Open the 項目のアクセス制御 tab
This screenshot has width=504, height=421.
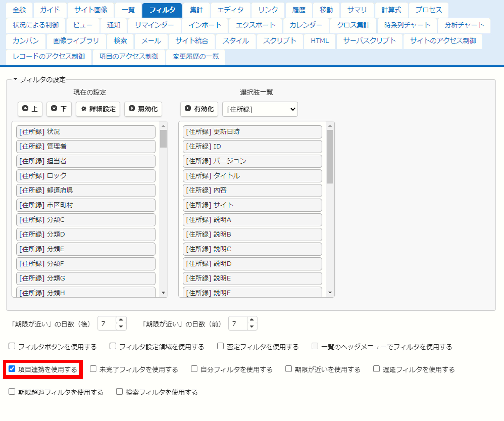click(x=129, y=57)
